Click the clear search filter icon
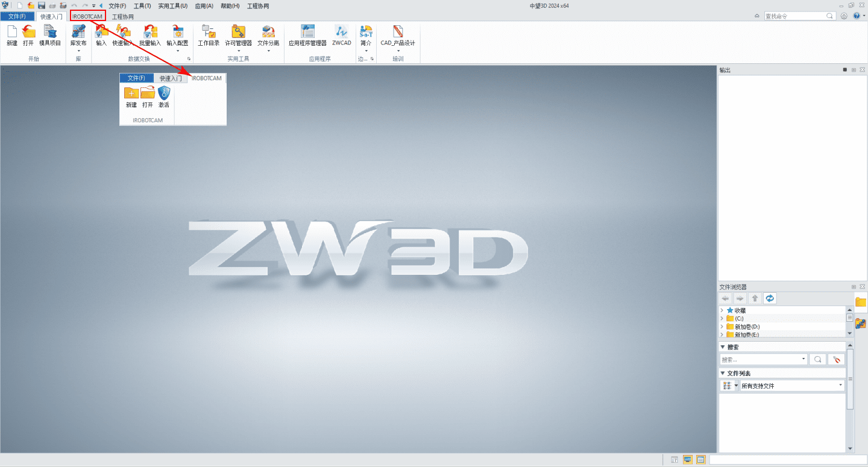 pyautogui.click(x=836, y=359)
